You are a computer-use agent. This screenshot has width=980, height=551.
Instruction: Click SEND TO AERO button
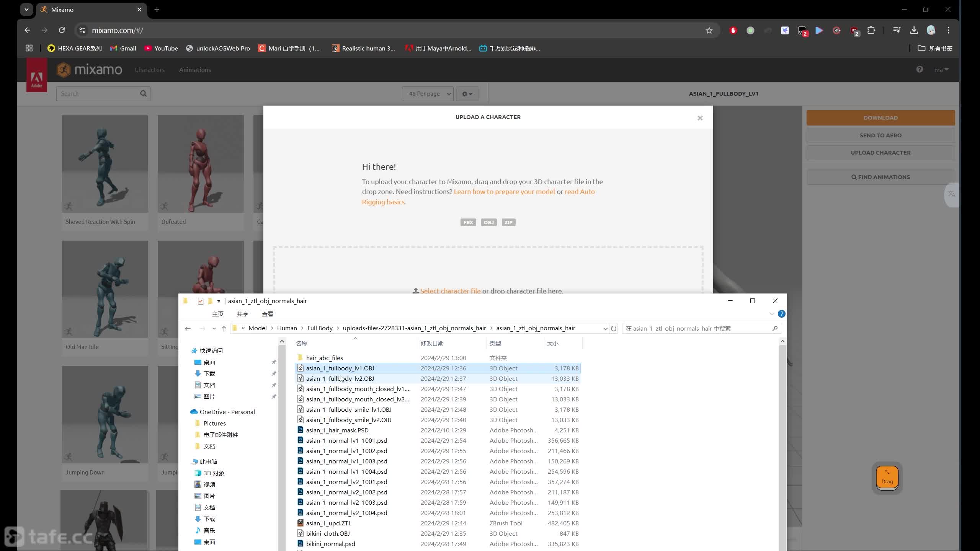click(880, 135)
